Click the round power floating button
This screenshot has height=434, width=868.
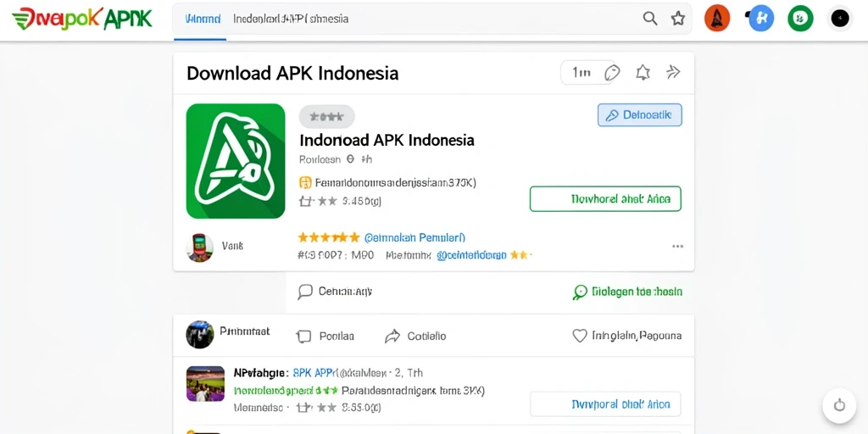click(839, 405)
